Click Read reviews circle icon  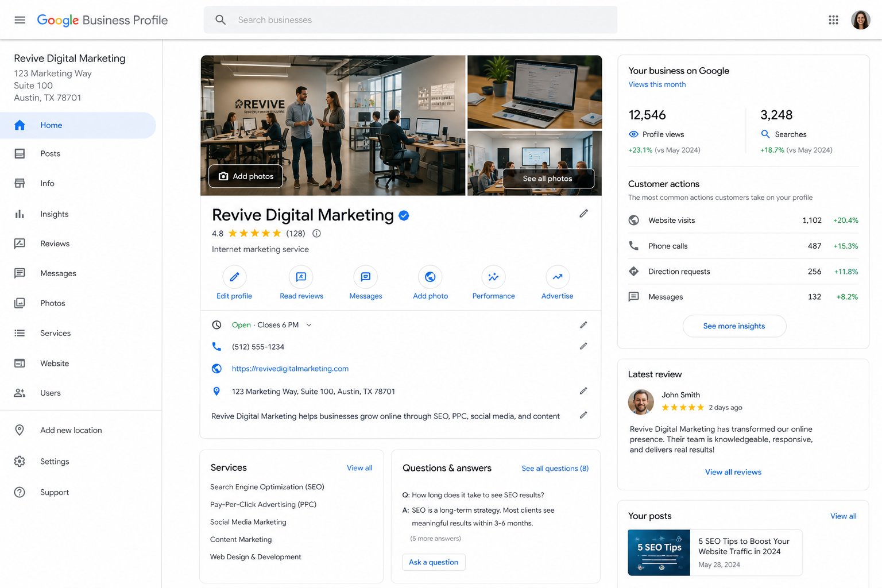click(x=301, y=277)
